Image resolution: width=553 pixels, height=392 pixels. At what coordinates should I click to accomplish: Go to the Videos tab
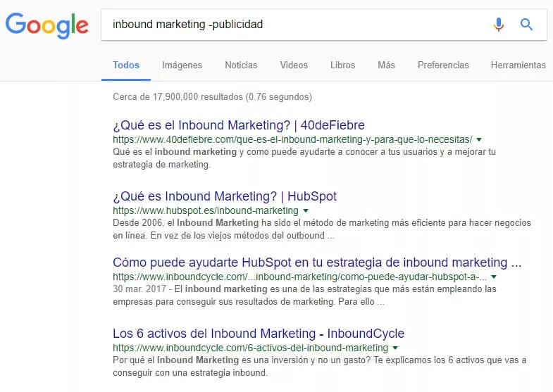(x=294, y=65)
